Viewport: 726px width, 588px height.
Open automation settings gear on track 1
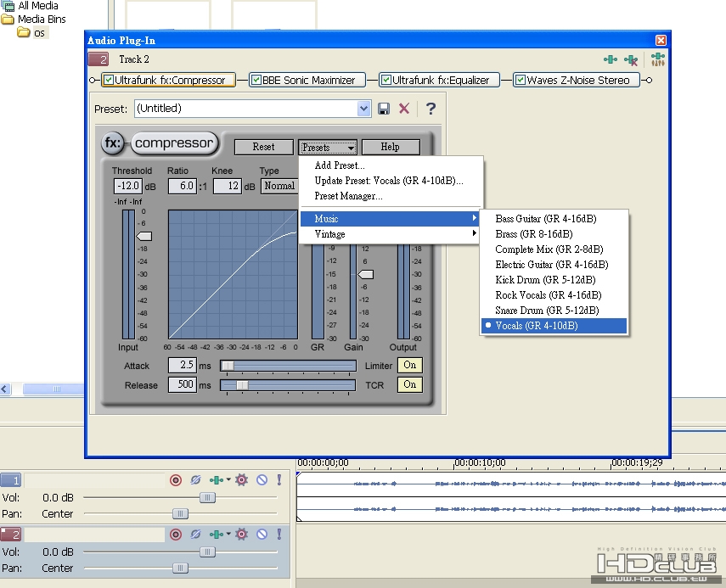coord(241,480)
